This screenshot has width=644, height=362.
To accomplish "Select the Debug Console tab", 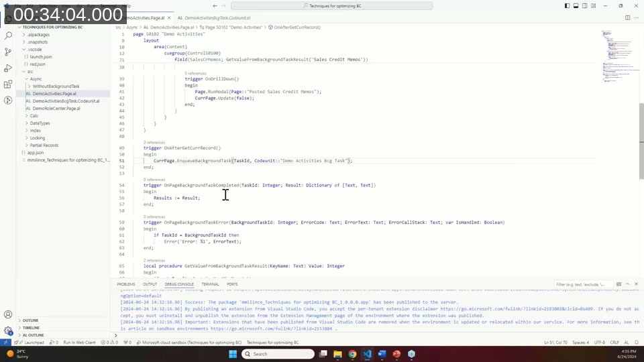I will click(179, 284).
